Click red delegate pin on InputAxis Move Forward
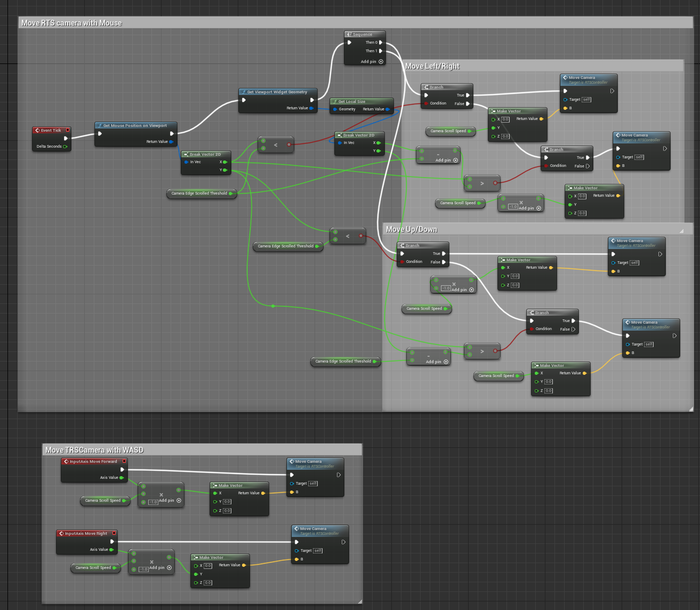Viewport: 700px width, 610px height. pos(124,462)
